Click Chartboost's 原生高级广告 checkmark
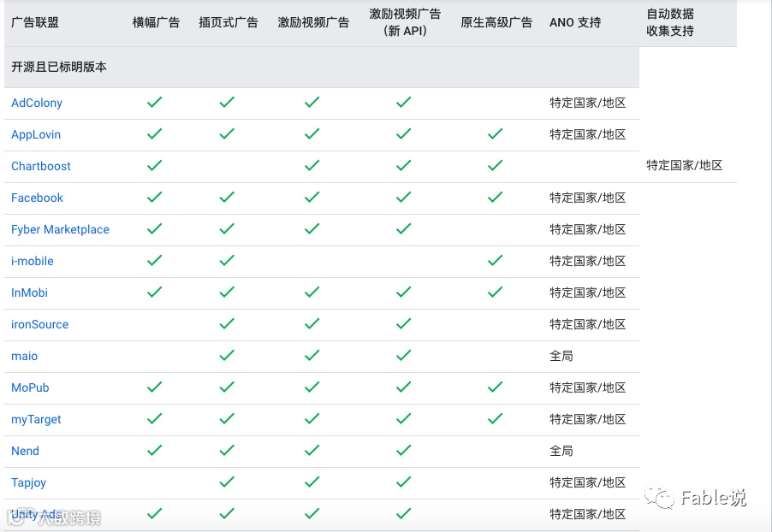 pyautogui.click(x=495, y=166)
